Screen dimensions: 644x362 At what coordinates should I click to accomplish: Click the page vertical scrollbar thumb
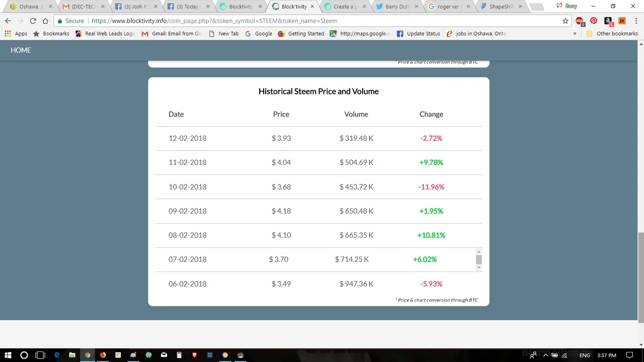[640, 278]
